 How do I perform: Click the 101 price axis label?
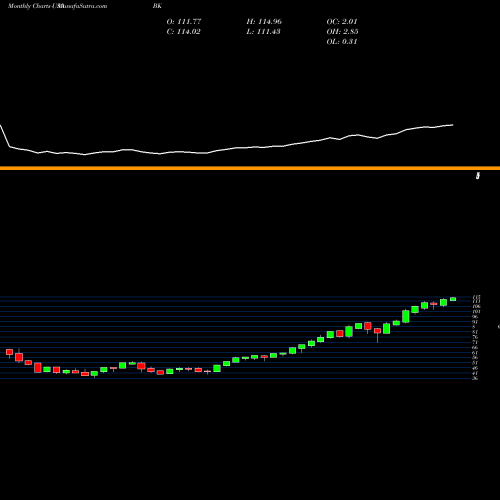(x=476, y=312)
